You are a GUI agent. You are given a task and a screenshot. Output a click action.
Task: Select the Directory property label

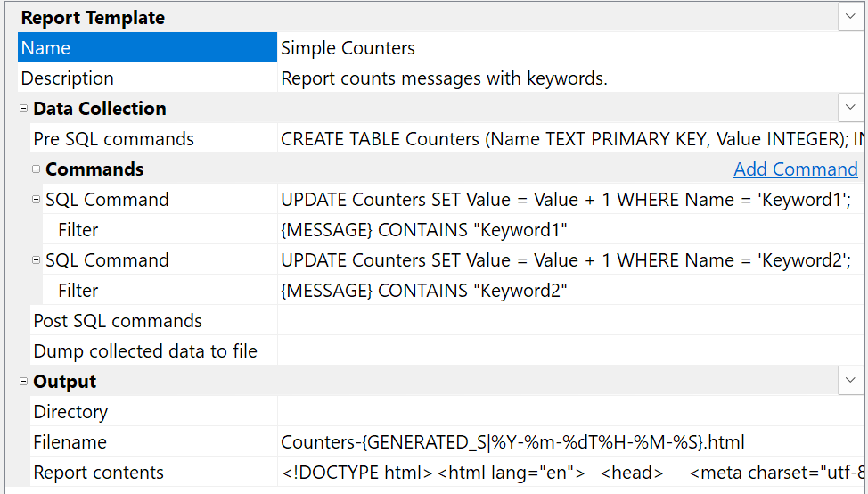70,412
